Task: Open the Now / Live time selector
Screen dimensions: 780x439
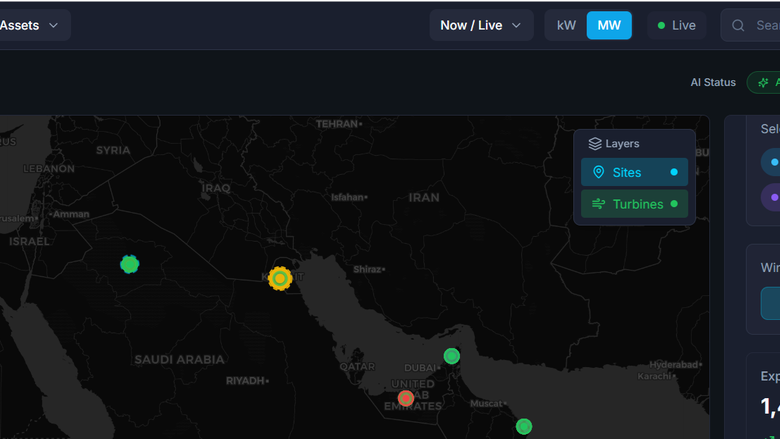Action: pyautogui.click(x=481, y=25)
